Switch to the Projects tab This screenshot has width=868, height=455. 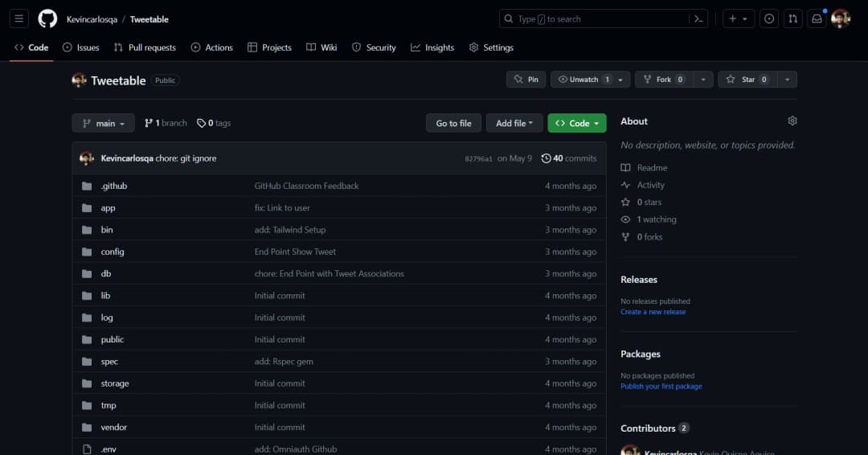click(269, 47)
